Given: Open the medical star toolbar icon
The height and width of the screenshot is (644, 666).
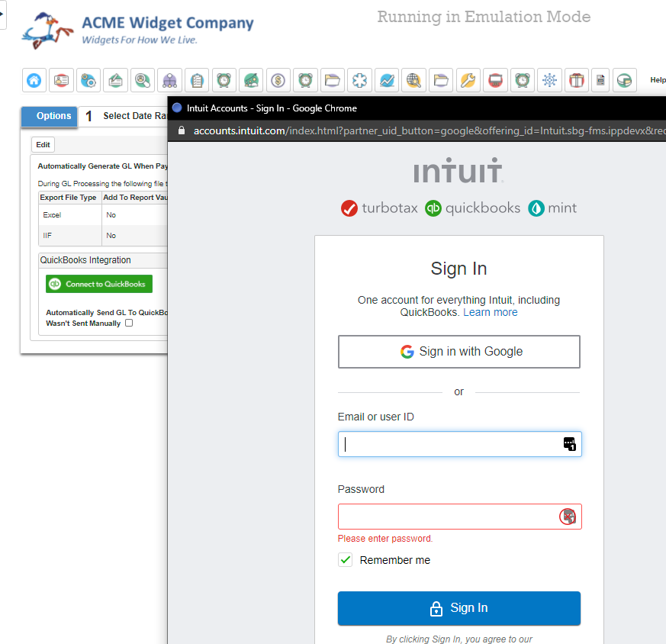Looking at the screenshot, I should pos(359,80).
